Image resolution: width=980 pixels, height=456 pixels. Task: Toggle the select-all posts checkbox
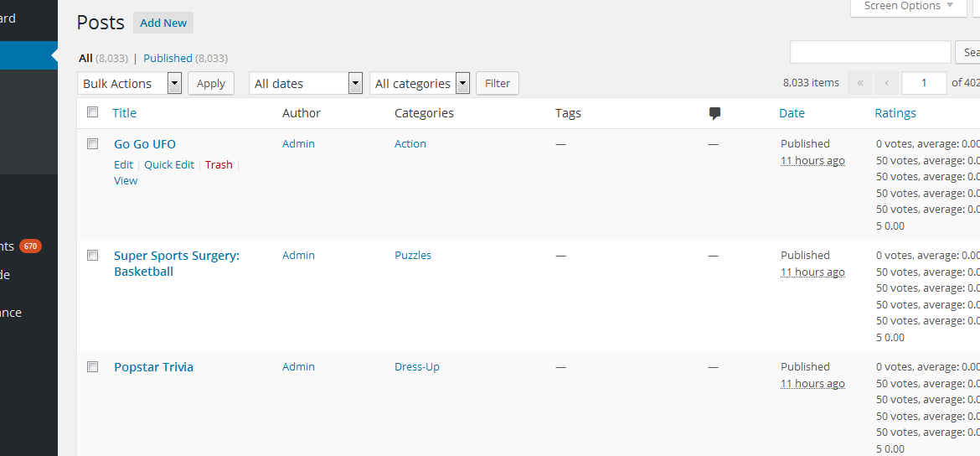pyautogui.click(x=93, y=112)
